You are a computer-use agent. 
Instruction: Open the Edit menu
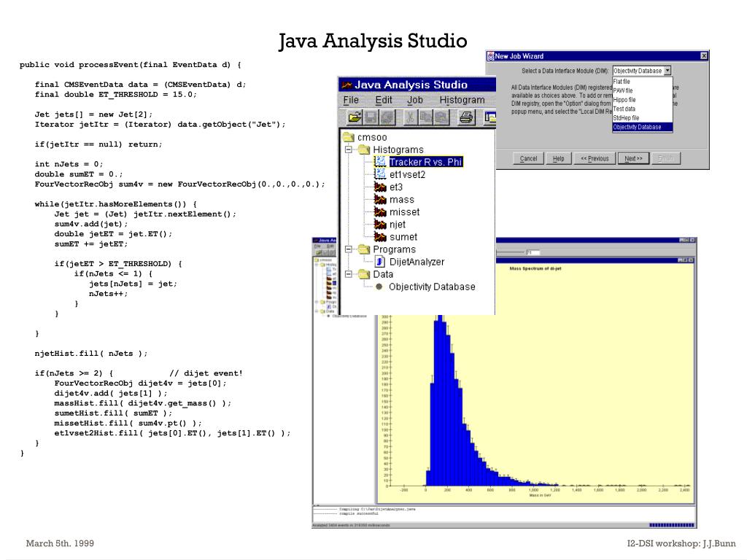[x=384, y=100]
